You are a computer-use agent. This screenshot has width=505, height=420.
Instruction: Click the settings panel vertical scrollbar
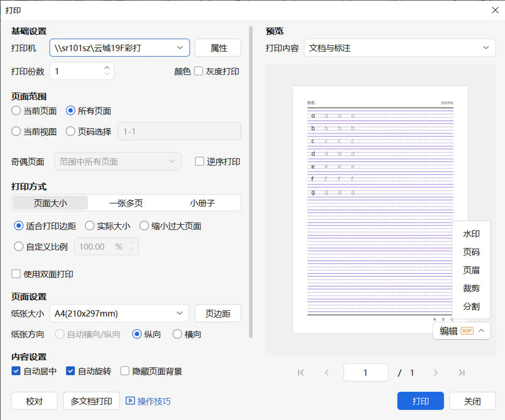point(251,182)
